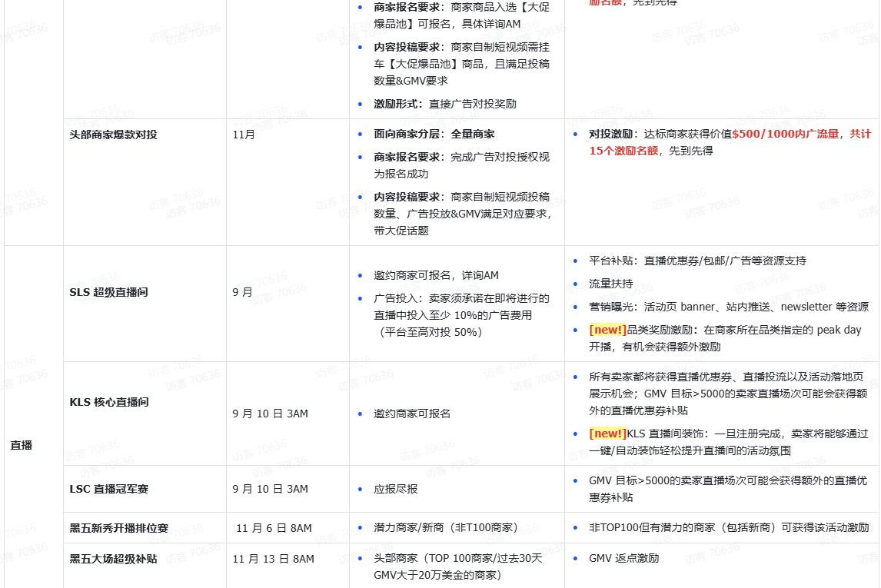Select the 11 月 13 日 8AM time cell
The image size is (881, 588).
[x=274, y=559]
